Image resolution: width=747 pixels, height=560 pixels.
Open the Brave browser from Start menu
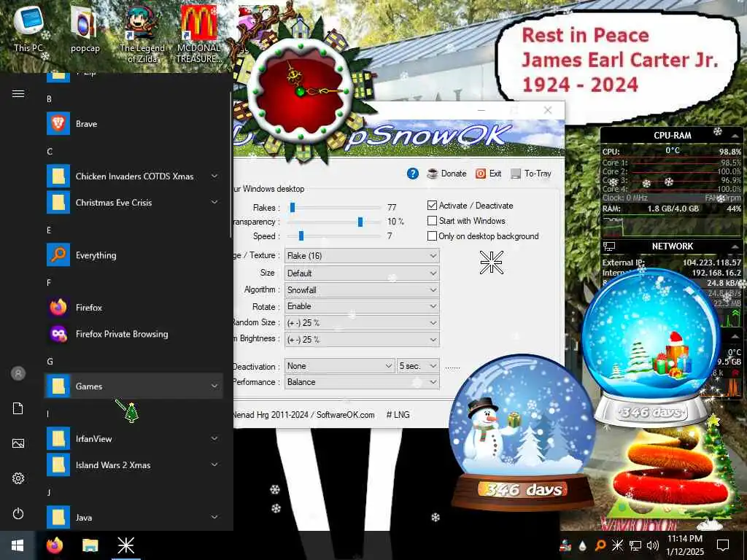134,124
